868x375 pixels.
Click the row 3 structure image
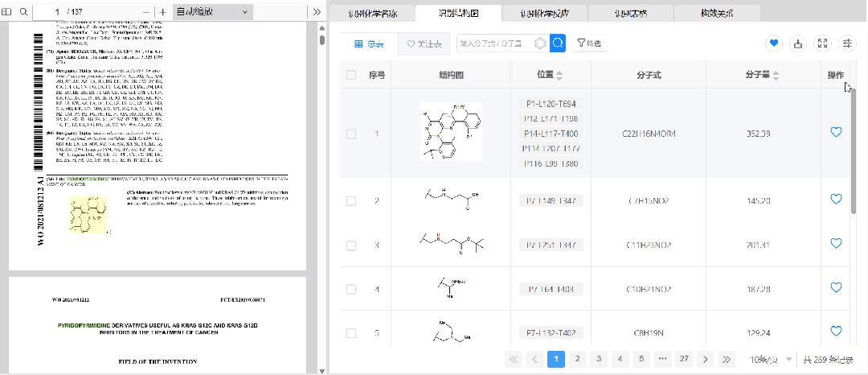(451, 242)
